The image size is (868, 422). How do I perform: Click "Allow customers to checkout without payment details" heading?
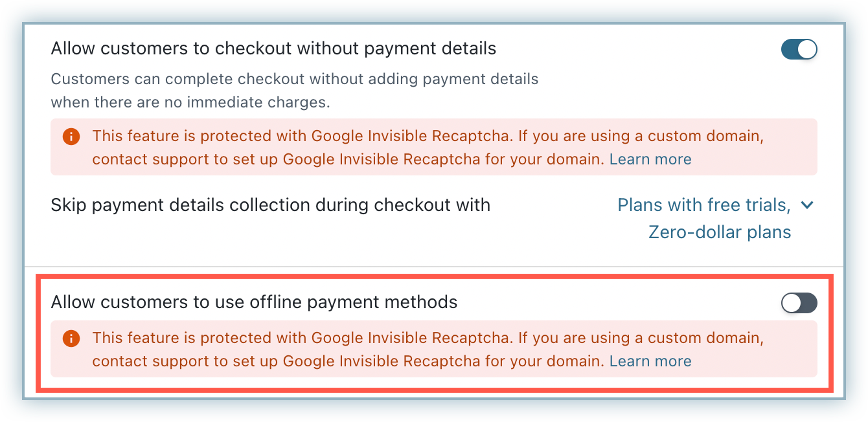[273, 49]
